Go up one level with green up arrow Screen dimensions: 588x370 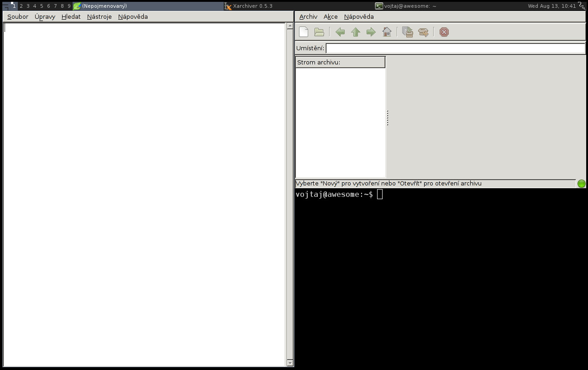coord(356,32)
